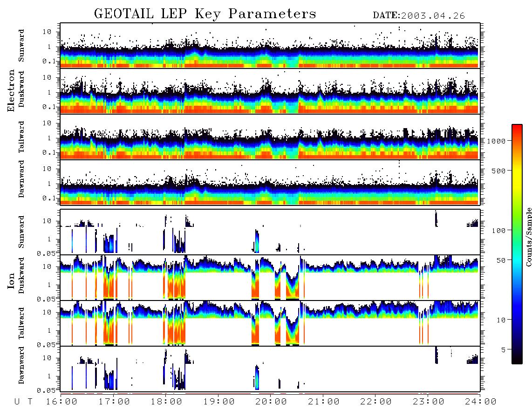Select the 23:00 time tick label
Screen dimensions: 532x410
(428, 402)
